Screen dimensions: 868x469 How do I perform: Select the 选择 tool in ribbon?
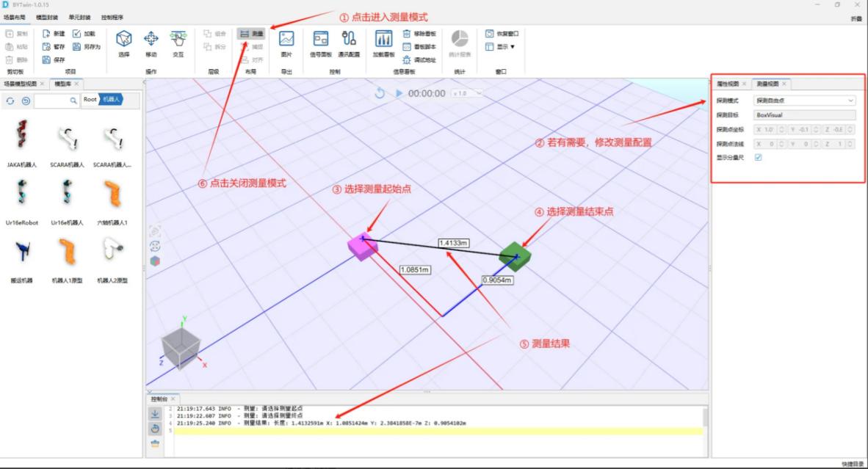tap(123, 44)
